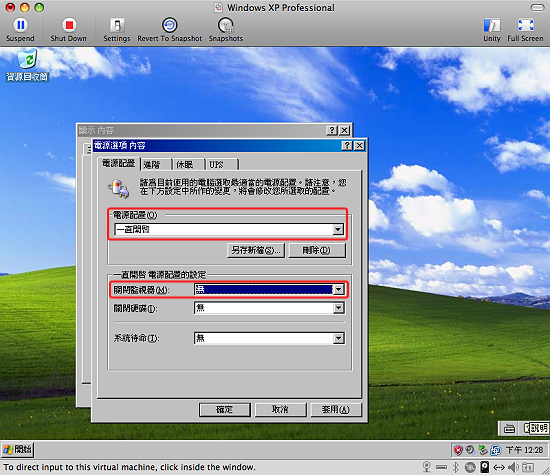Click the power options dialog help button

pos(347,146)
